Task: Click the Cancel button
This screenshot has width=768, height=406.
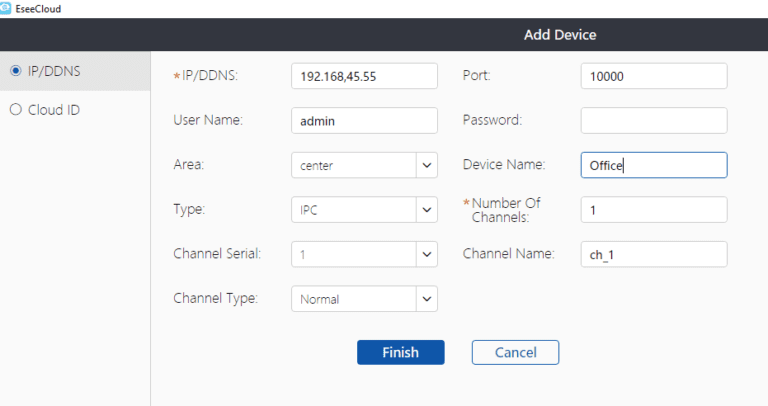Action: point(514,352)
